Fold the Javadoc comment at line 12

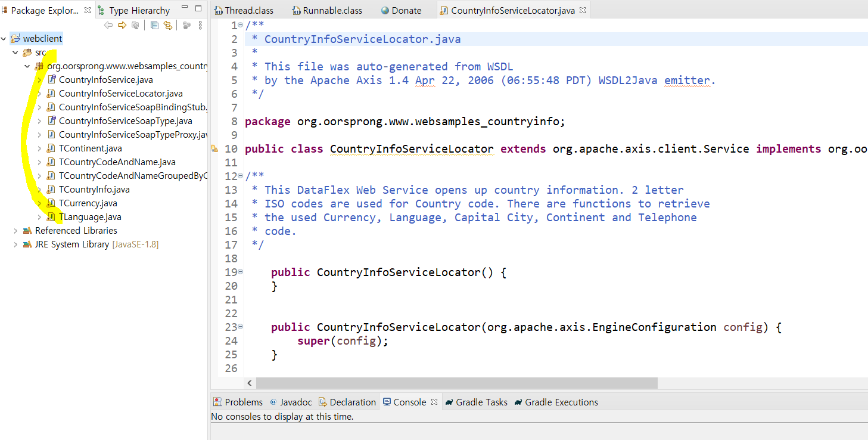240,176
